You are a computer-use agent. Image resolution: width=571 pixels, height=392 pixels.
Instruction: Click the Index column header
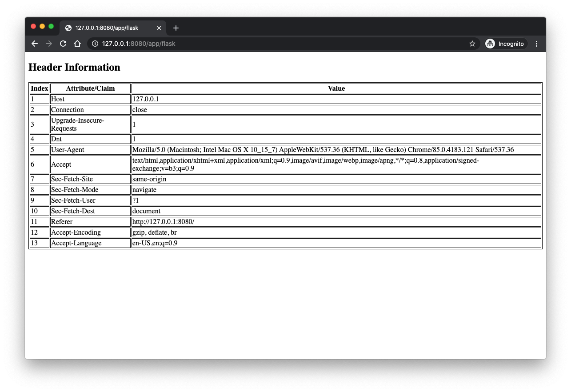click(40, 88)
